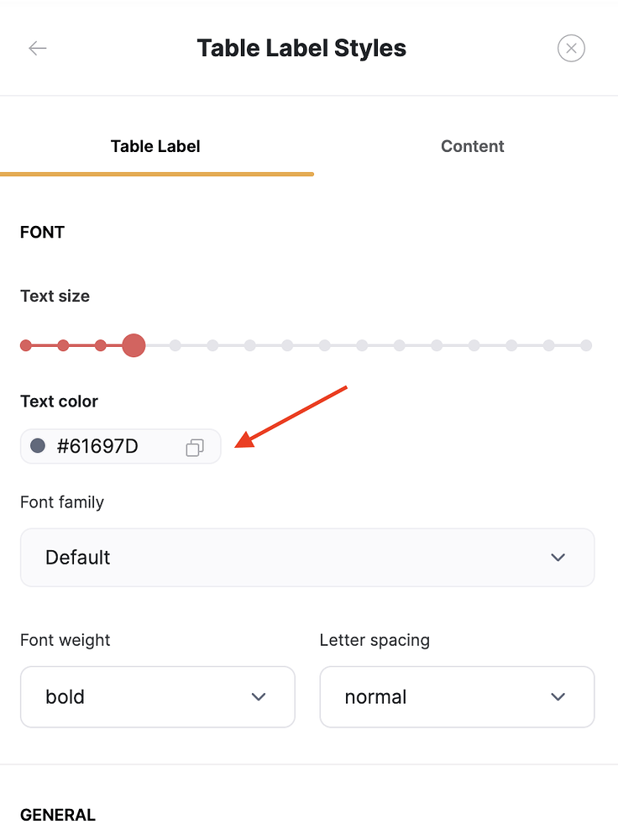Open the Letter spacing normal dropdown

pos(457,697)
